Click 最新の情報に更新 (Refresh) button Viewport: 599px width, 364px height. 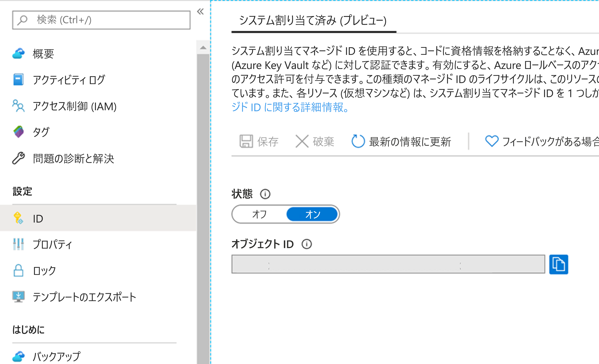point(401,142)
